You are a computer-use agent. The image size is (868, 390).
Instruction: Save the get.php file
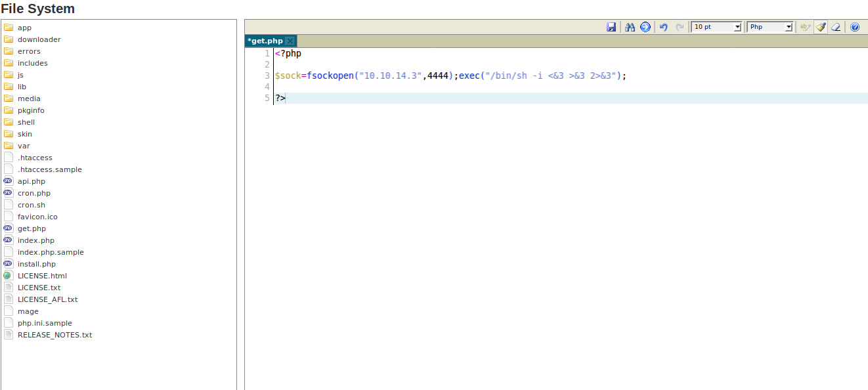click(x=611, y=27)
